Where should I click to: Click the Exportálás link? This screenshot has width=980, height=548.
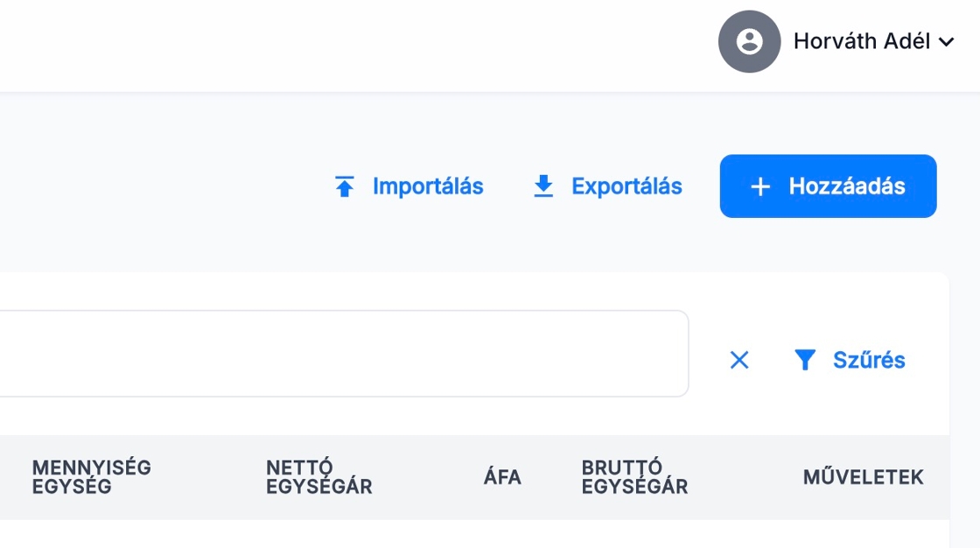pos(626,186)
